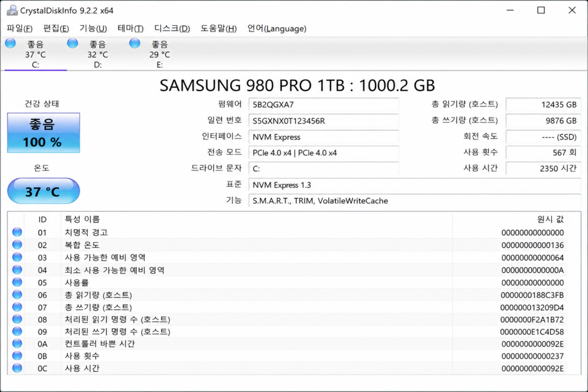Click status orb for 03 사용 가능한 예비 영역
This screenshot has height=392, width=588.
17,257
